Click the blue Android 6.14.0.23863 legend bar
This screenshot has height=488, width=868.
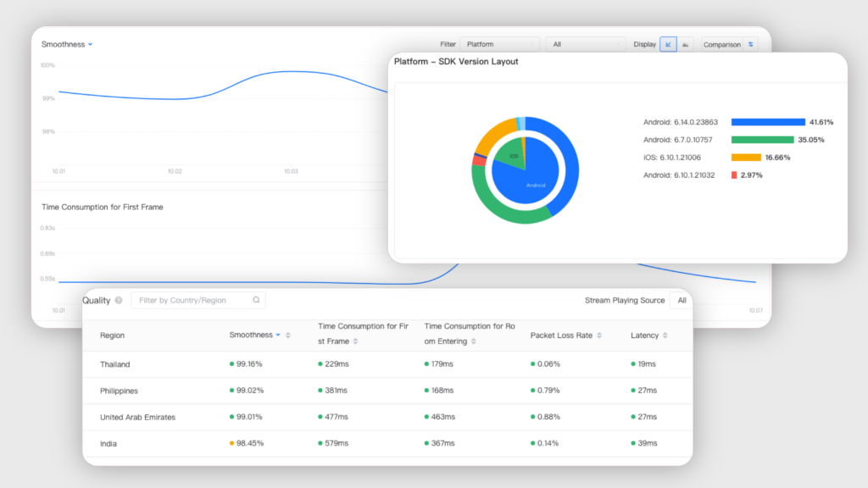(768, 122)
